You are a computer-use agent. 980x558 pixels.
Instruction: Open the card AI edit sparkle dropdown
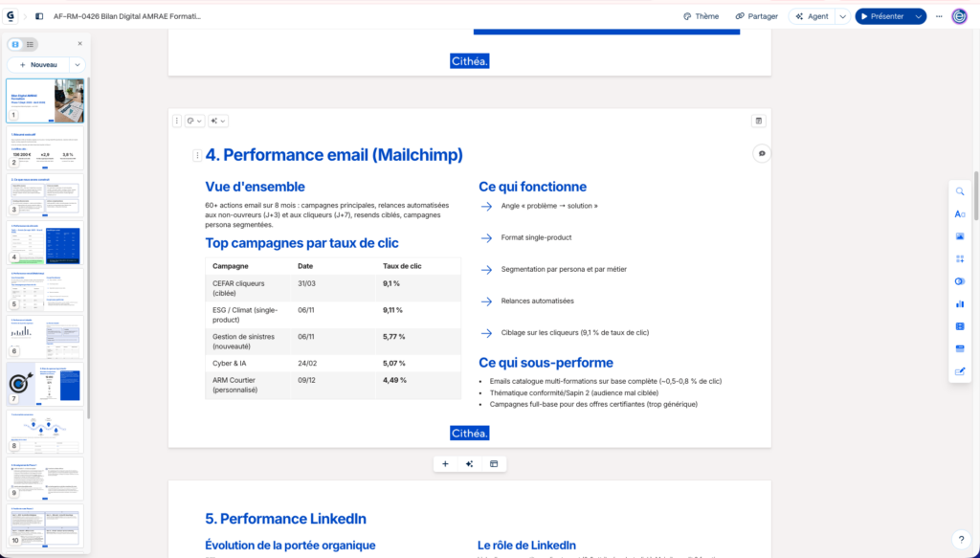[x=218, y=121]
